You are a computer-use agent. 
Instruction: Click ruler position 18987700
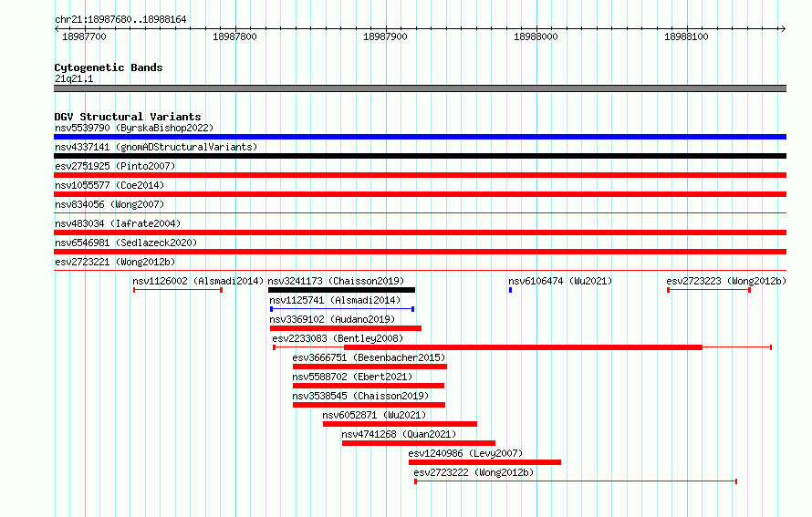84,36
